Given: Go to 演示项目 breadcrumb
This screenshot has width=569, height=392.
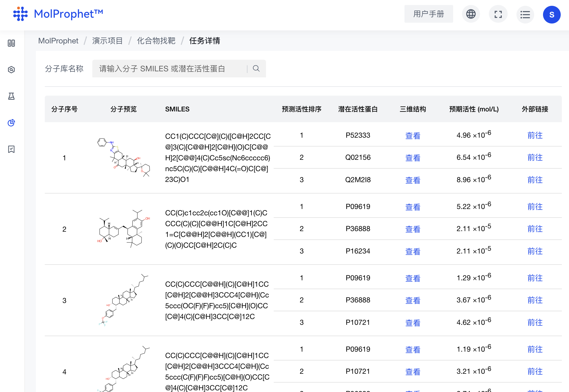Looking at the screenshot, I should [108, 41].
